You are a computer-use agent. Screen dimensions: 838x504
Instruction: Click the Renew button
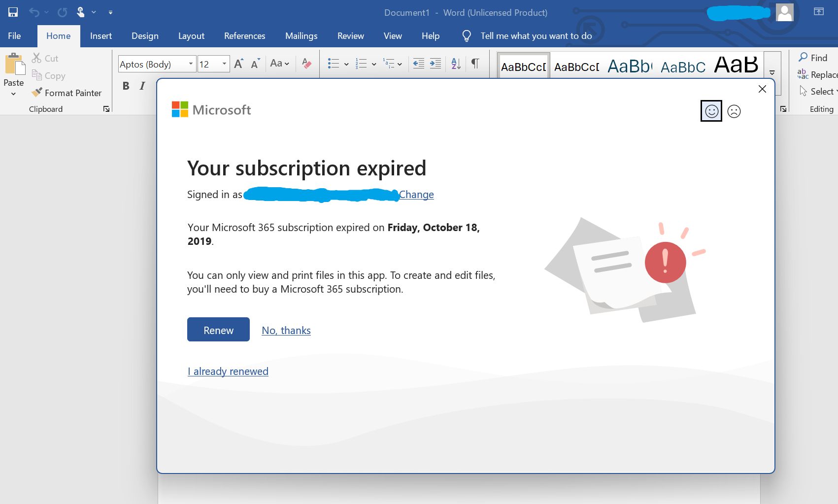tap(218, 329)
